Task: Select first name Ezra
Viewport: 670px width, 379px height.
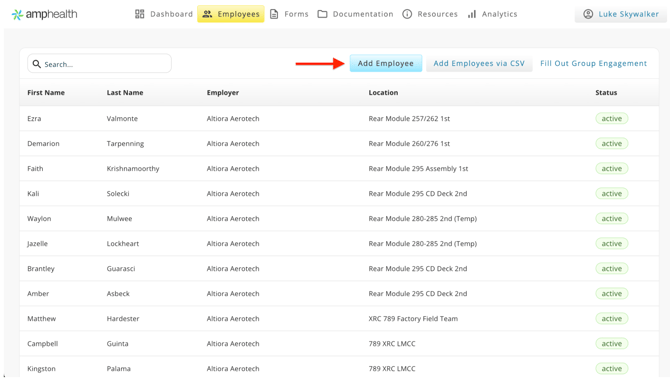Action: point(34,118)
